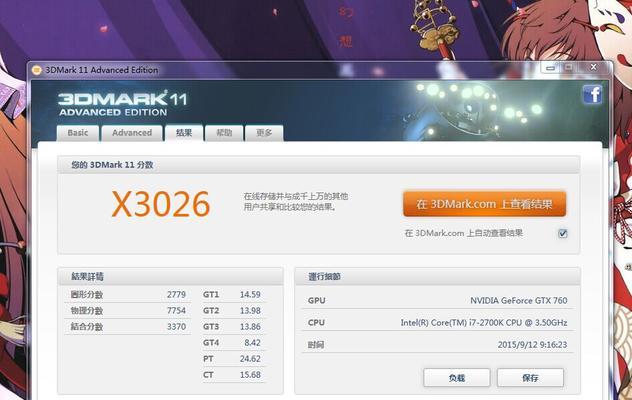
Task: Click the timestamp 2015/9/12 9:16:23
Action: tap(532, 345)
